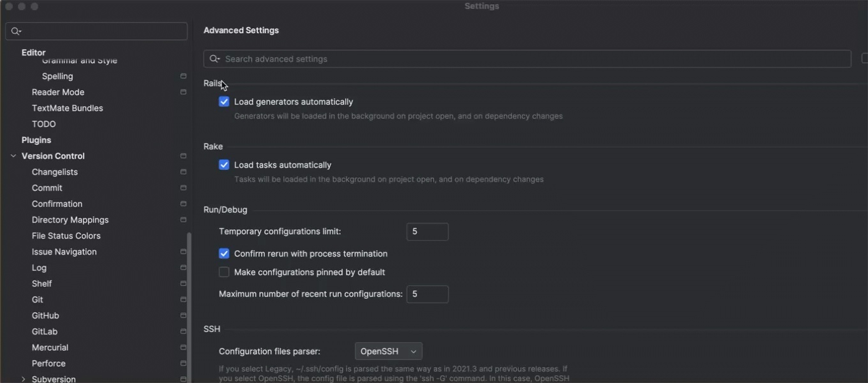Click project-level icon beside GitHub
Viewport: 868px width, 383px height.
[x=183, y=315]
